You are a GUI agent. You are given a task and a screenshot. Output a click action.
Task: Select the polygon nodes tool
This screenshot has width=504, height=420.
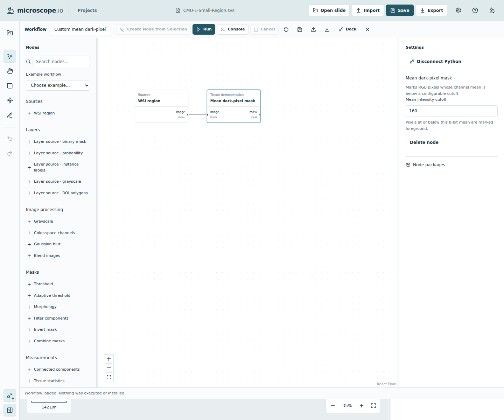pos(10,100)
